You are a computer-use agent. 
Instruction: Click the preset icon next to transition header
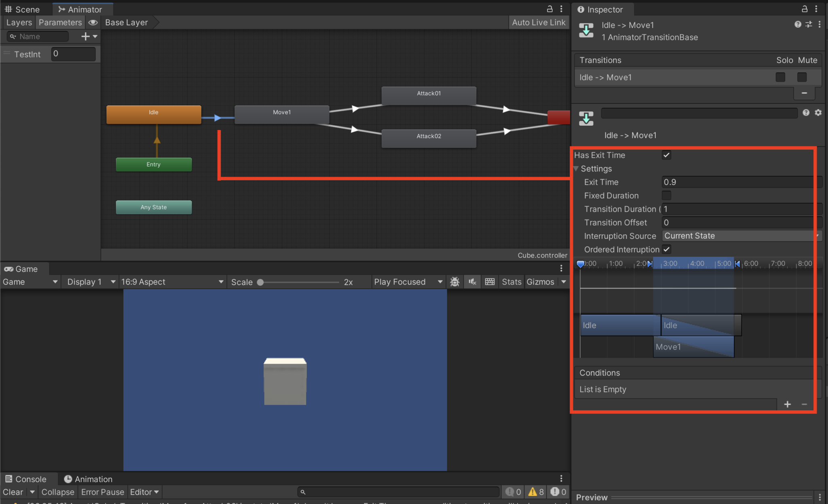[x=809, y=24]
